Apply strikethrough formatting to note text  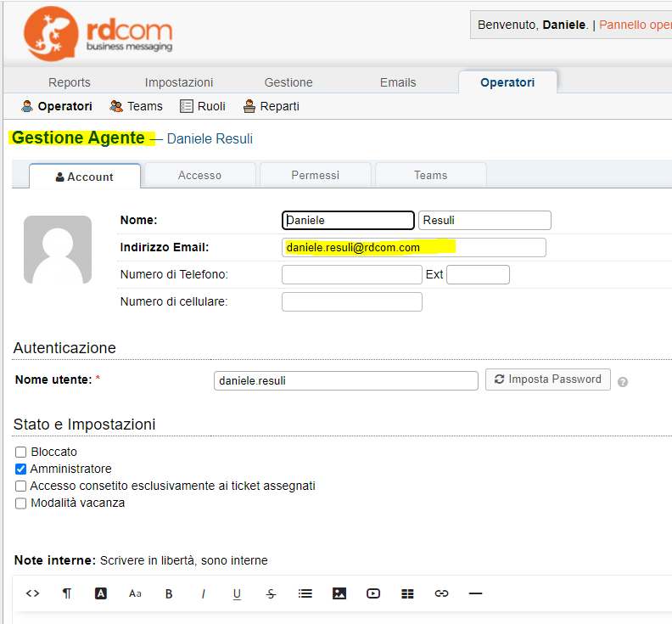coord(271,593)
